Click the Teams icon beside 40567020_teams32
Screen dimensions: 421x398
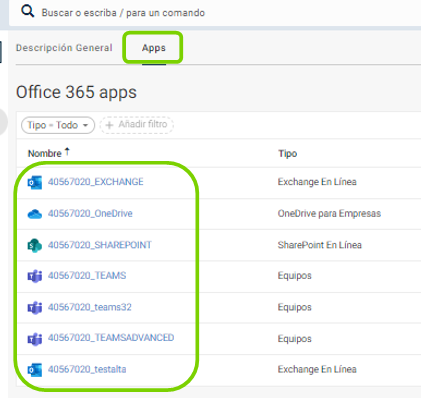click(35, 307)
